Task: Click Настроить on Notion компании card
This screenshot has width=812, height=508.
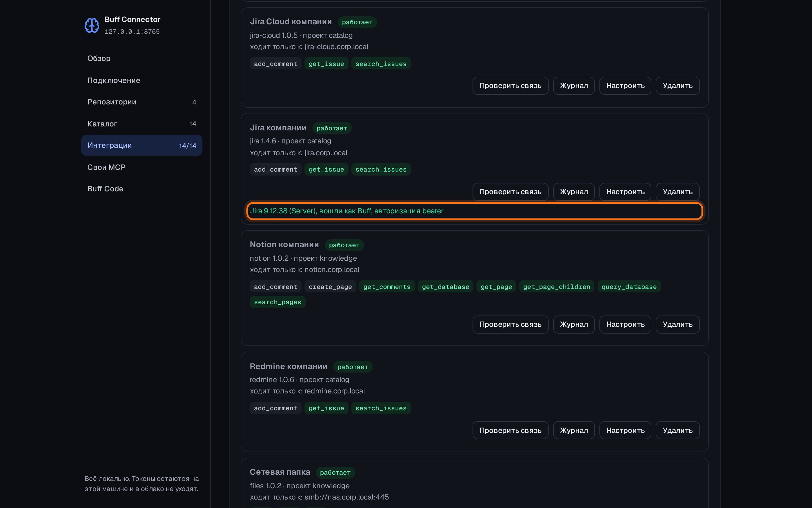Action: click(625, 325)
